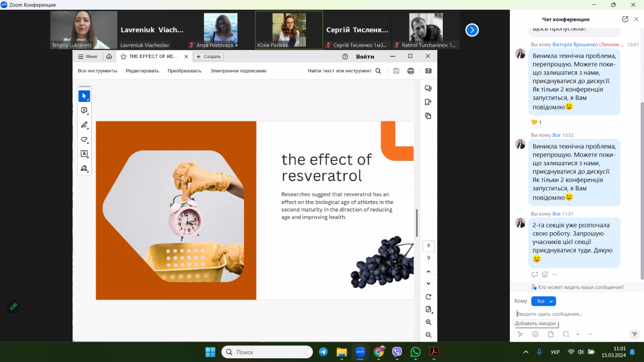Select the arrow selection tool in Acrobat

(84, 97)
